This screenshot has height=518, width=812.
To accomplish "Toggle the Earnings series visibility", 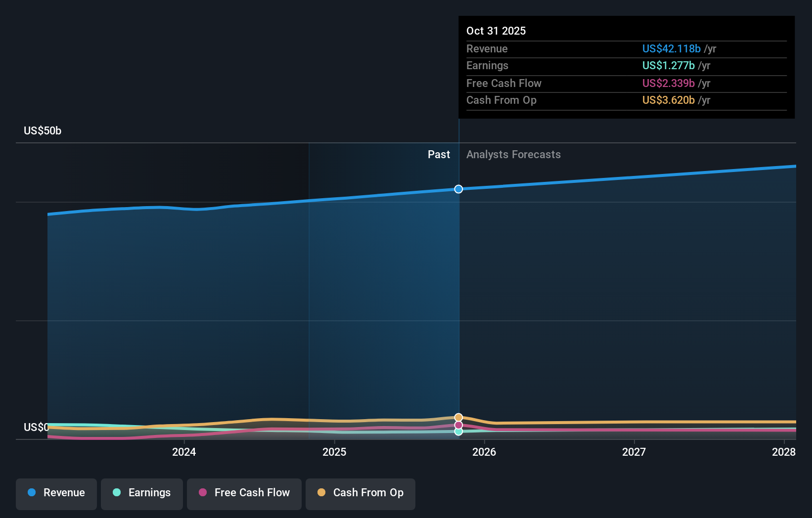I will pyautogui.click(x=142, y=494).
